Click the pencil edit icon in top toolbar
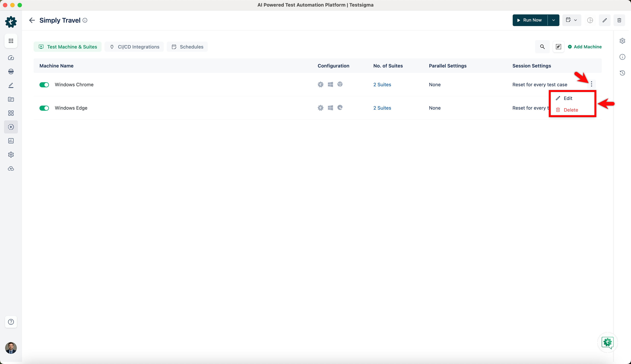Viewport: 631px width, 364px height. pos(605,20)
